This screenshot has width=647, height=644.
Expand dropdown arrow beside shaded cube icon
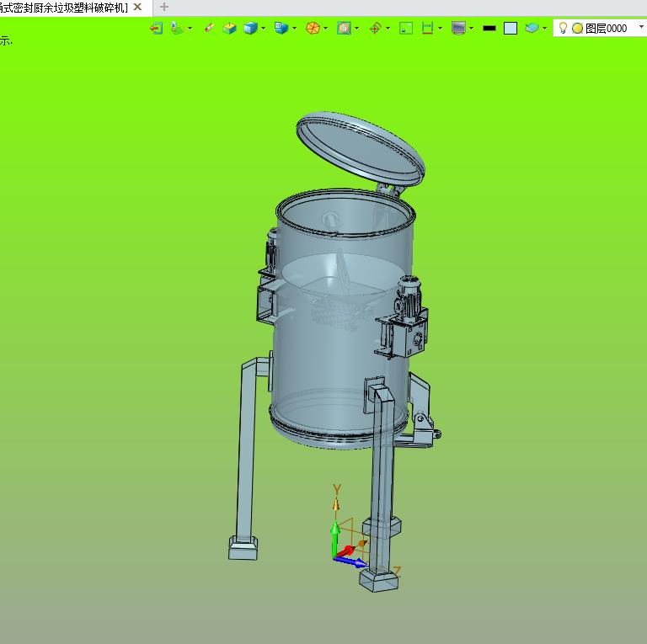[264, 28]
